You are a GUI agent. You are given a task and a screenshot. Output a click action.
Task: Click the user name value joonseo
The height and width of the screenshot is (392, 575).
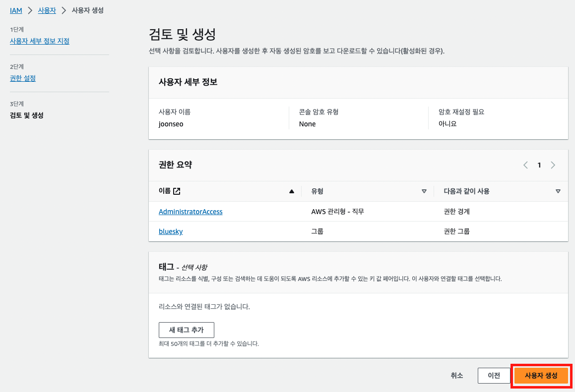tap(171, 124)
